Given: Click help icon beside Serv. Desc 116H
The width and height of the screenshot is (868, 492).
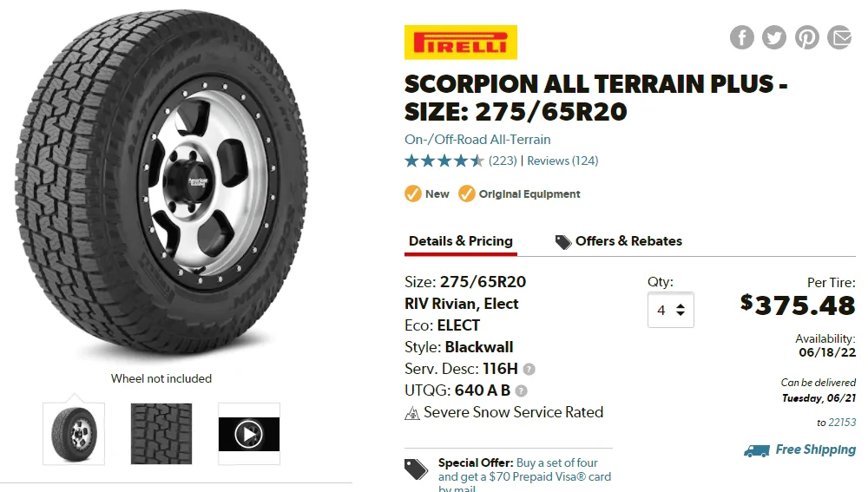Looking at the screenshot, I should click(529, 370).
